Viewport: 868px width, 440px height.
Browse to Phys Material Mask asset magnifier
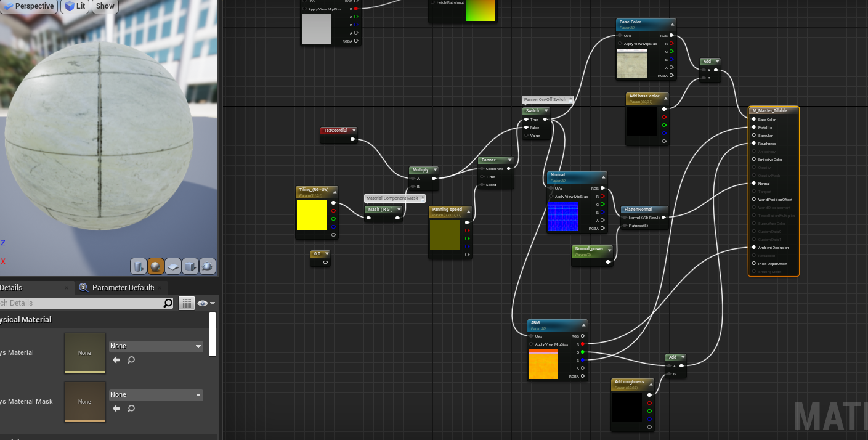(x=131, y=409)
